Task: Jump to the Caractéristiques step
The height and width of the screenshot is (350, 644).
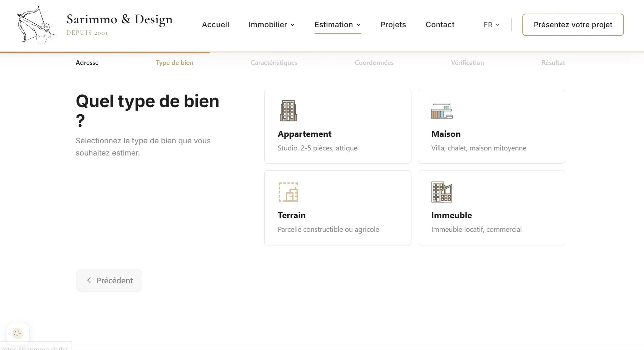Action: coord(274,62)
